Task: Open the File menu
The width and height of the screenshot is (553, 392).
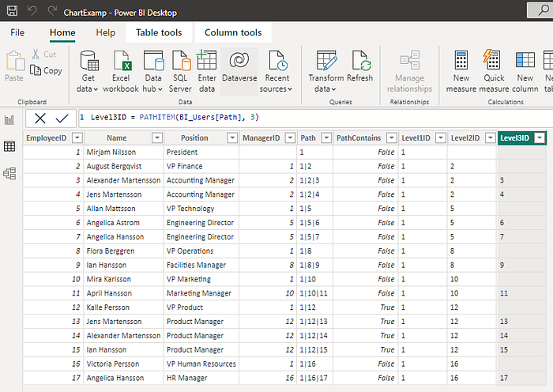Action: point(17,32)
